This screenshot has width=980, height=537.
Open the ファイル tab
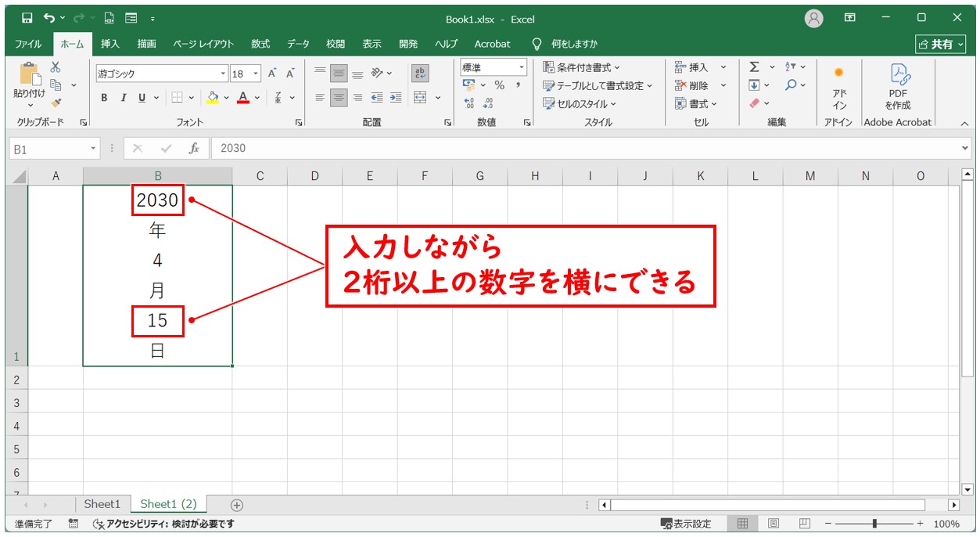click(28, 44)
